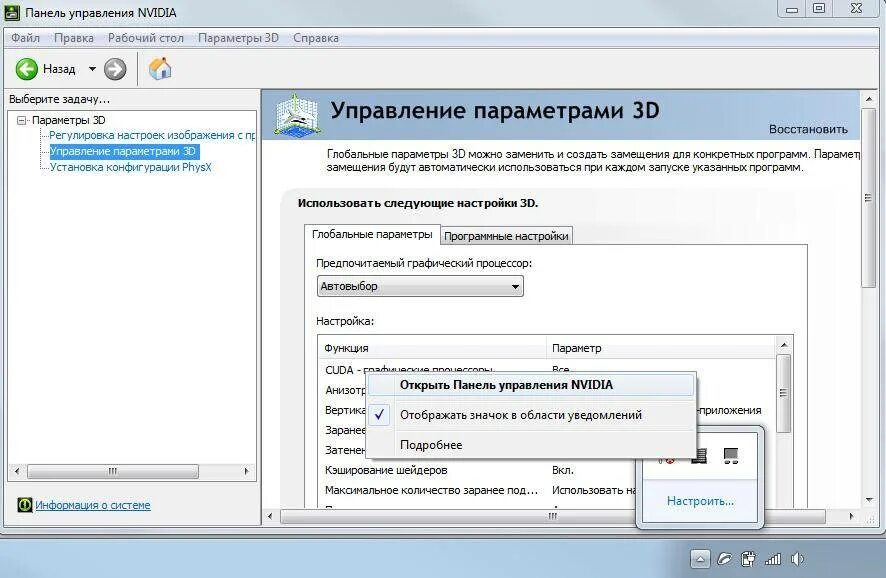
Task: Click the network signal bars tray icon
Action: point(772,559)
